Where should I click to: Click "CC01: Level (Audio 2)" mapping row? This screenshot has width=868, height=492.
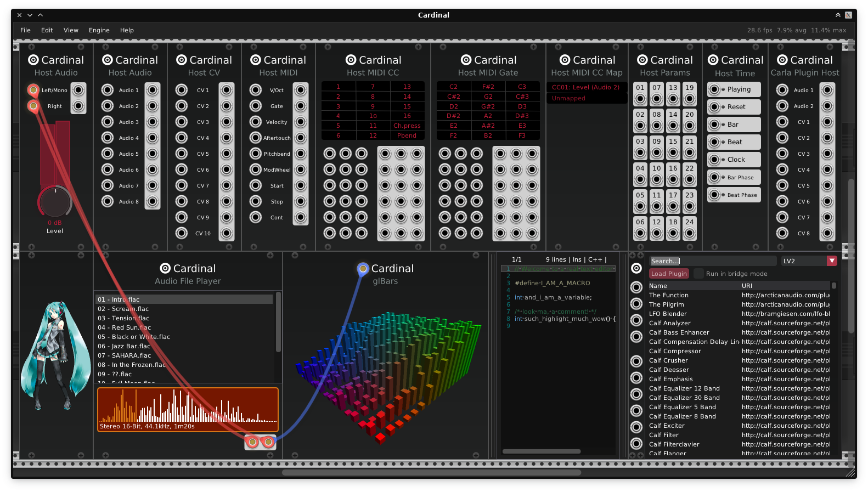point(587,87)
